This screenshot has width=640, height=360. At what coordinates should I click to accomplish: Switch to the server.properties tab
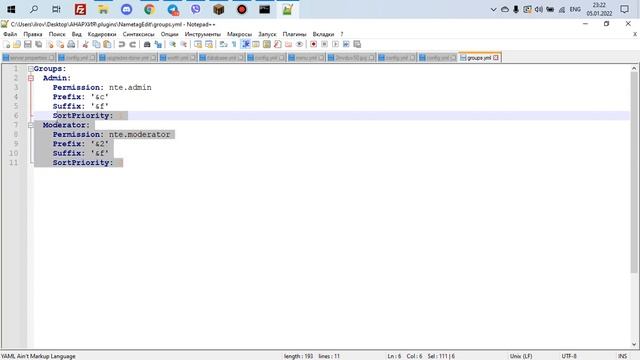[x=28, y=58]
